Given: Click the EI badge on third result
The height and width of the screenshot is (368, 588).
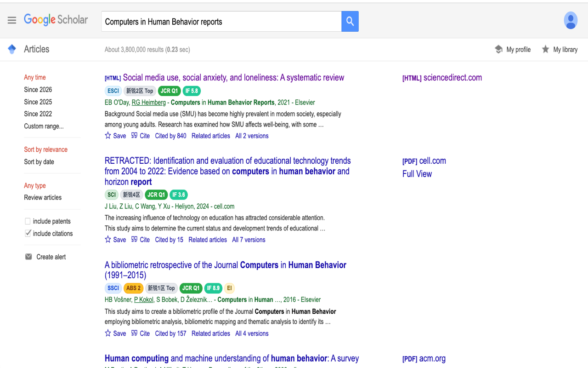Looking at the screenshot, I should pos(229,288).
